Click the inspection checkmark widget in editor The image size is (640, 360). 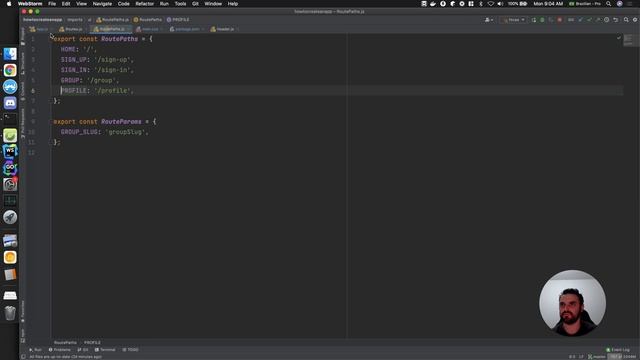(x=619, y=38)
